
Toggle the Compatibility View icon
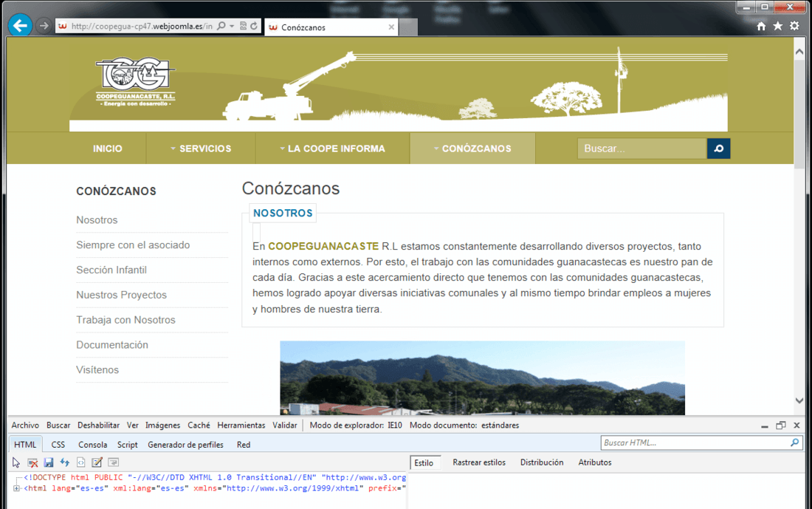coord(243,26)
